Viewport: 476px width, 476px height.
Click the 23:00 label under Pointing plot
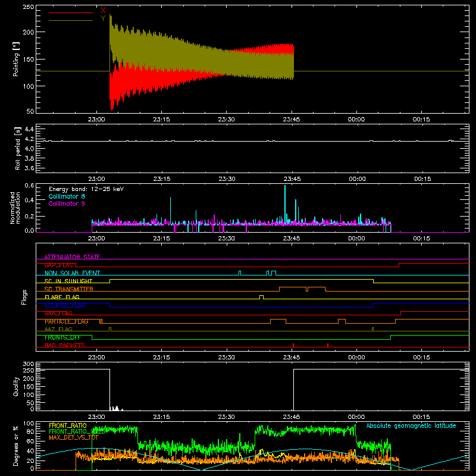point(96,119)
